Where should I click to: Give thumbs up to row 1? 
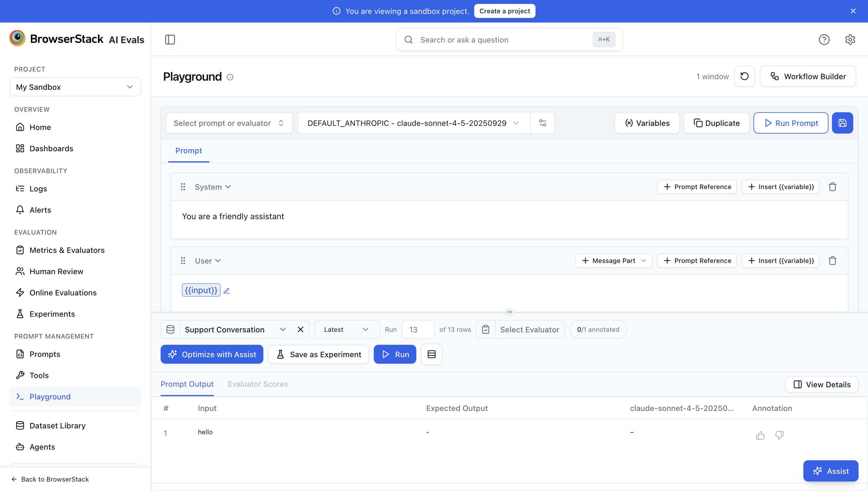tap(760, 435)
